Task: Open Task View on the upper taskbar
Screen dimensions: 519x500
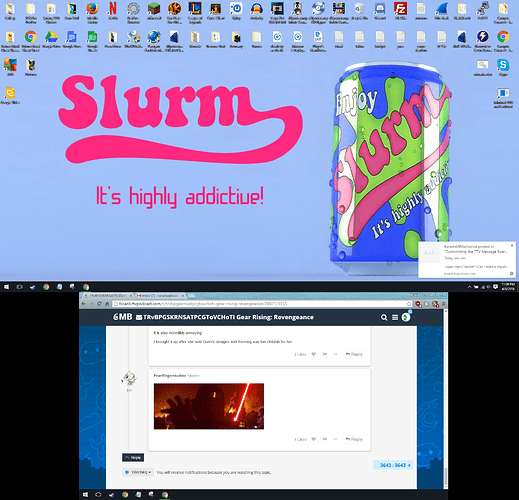Action: [19, 287]
